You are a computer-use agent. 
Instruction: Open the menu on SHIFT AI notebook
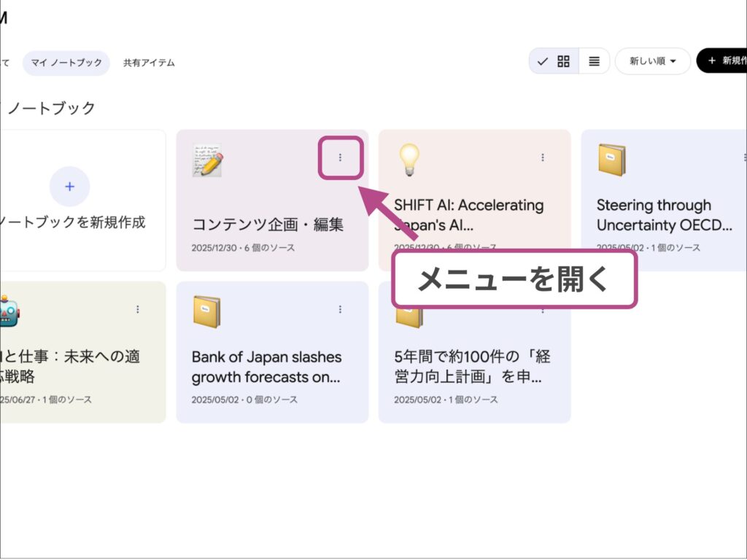click(x=543, y=157)
